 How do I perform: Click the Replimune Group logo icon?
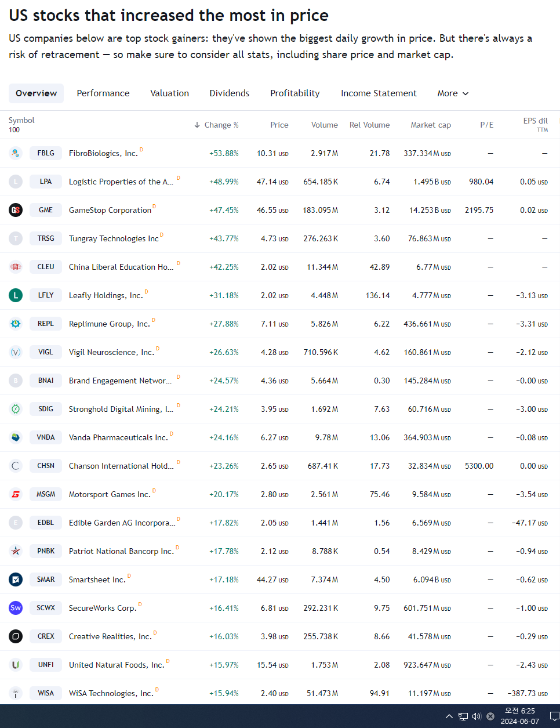click(x=16, y=324)
